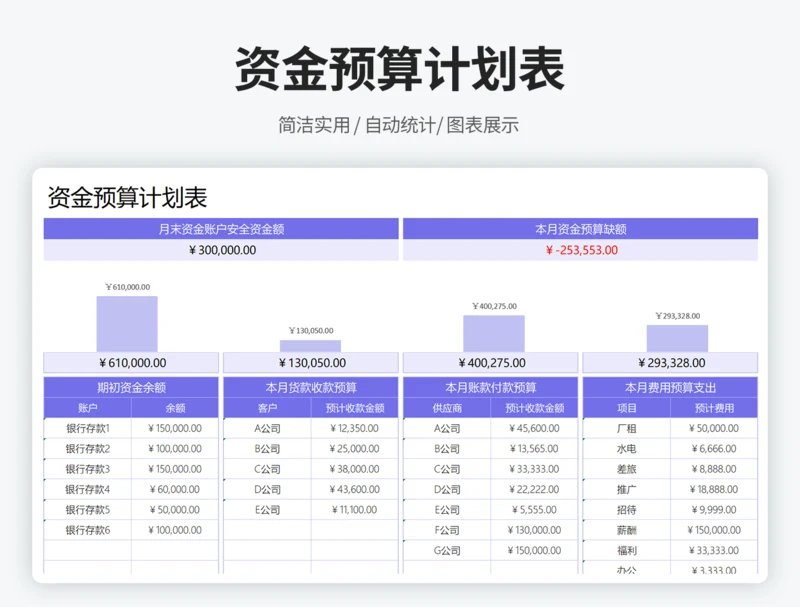Image resolution: width=800 pixels, height=616 pixels.
Task: Select the ¥60,000.00 balance of 银行存款4
Action: pos(175,489)
